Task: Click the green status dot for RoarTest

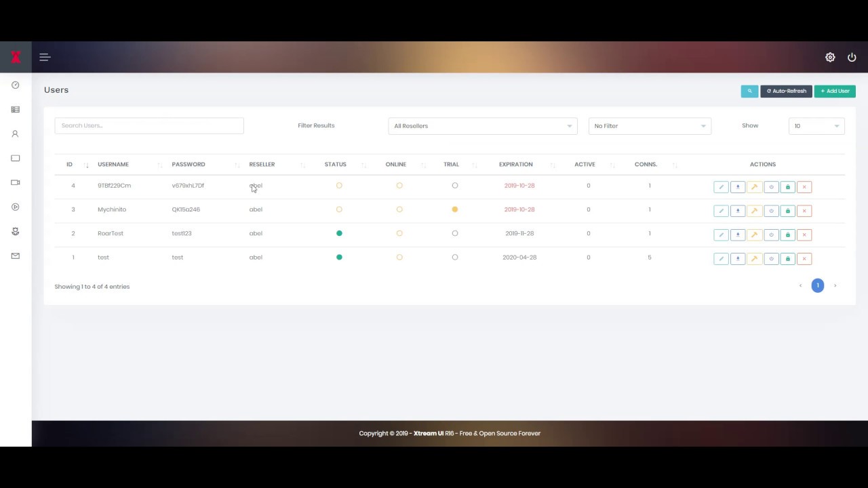Action: [339, 233]
